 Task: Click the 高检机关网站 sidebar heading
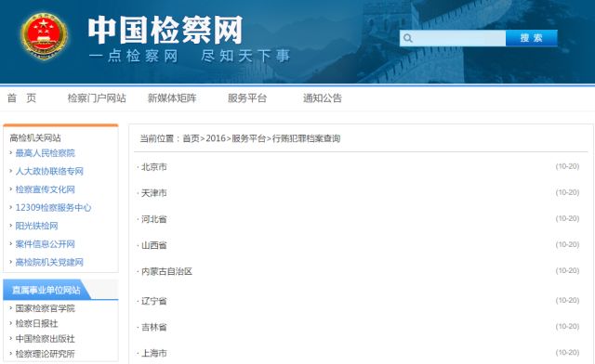click(35, 137)
